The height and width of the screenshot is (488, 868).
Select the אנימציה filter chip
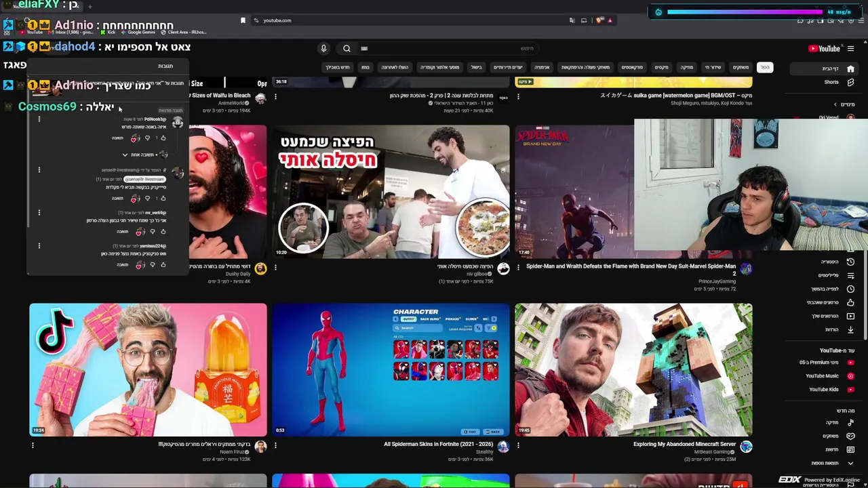point(542,67)
